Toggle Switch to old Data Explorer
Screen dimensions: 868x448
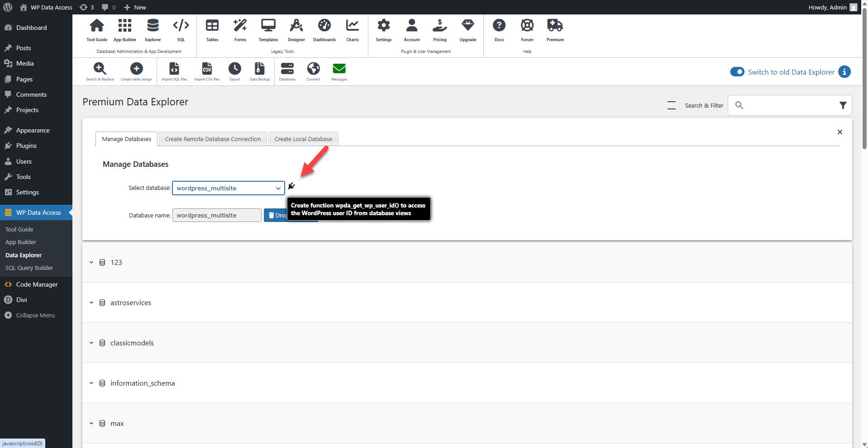click(737, 71)
